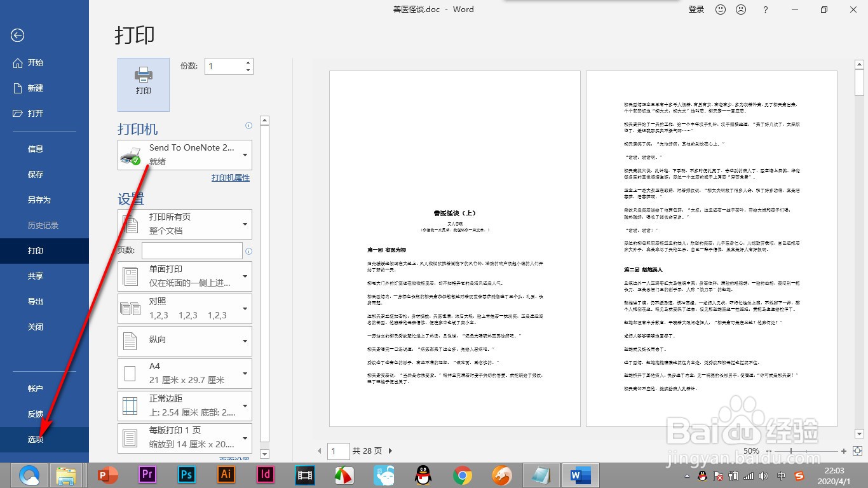Image resolution: width=868 pixels, height=488 pixels.
Task: Change the 纵向 orientation dropdown
Action: tap(185, 341)
